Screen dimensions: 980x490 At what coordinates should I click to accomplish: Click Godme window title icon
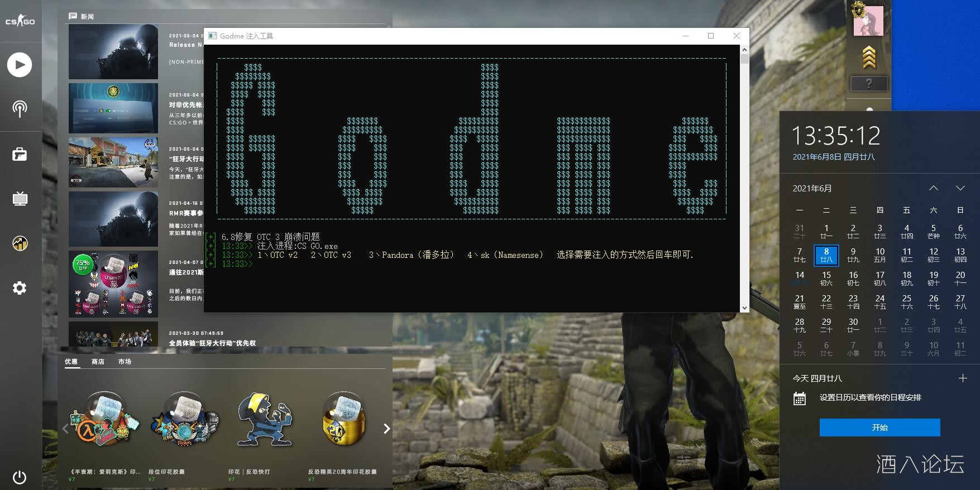pyautogui.click(x=212, y=36)
